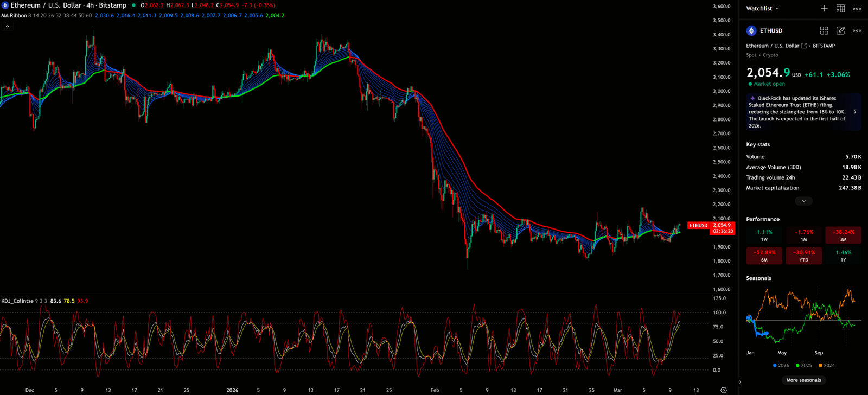Click the ETHUSD edit note icon

840,31
